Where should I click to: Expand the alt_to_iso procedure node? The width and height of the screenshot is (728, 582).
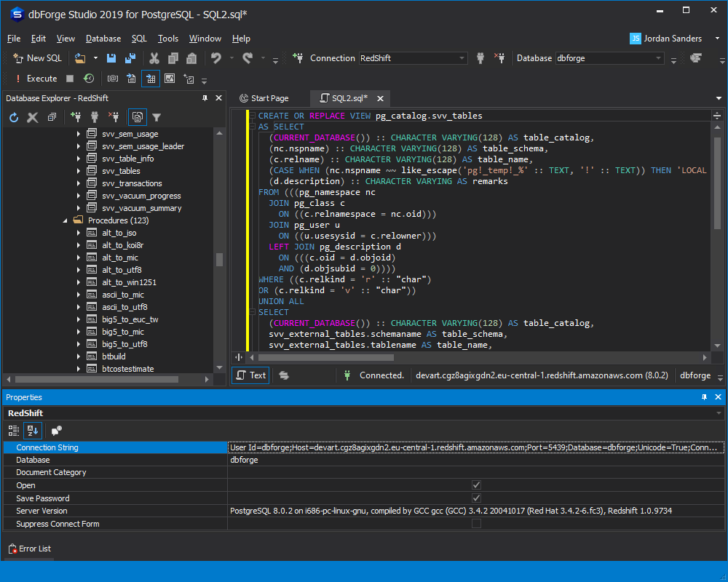(78, 233)
